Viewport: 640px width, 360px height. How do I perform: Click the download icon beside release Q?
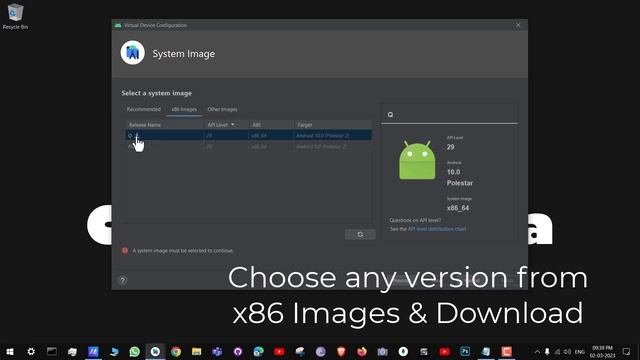[137, 136]
